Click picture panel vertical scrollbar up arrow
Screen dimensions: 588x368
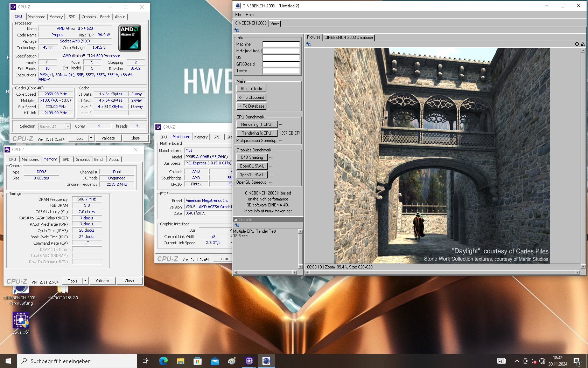[583, 50]
